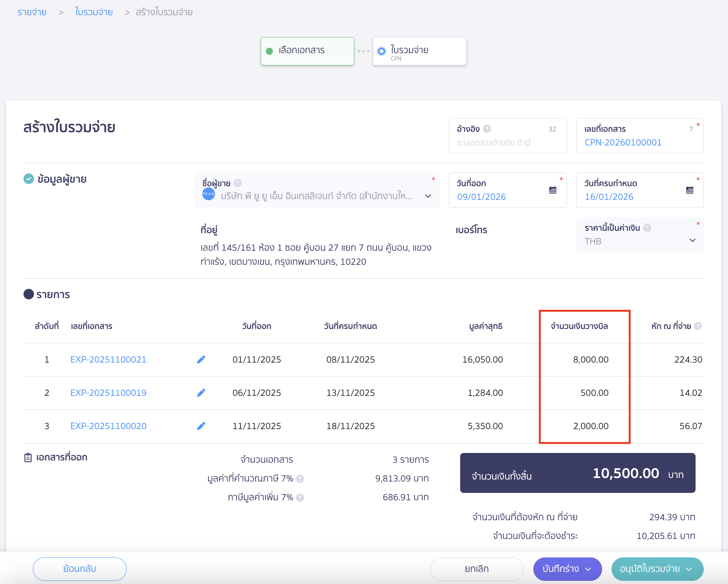Viewport: 728px width, 584px height.
Task: Click help icon next to ภาษีมูลค่าเพิ่ม 7%
Action: (x=300, y=498)
